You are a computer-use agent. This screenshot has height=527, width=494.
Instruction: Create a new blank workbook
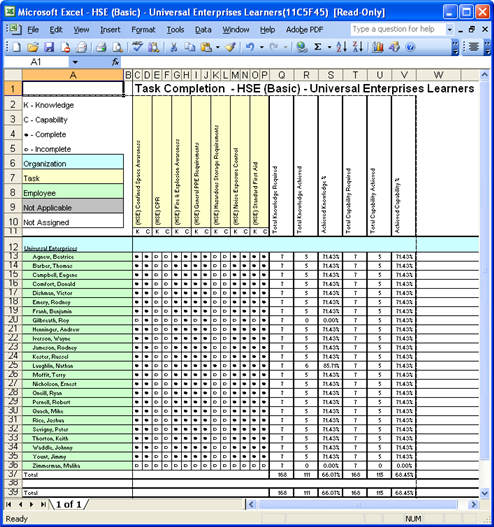pos(16,47)
